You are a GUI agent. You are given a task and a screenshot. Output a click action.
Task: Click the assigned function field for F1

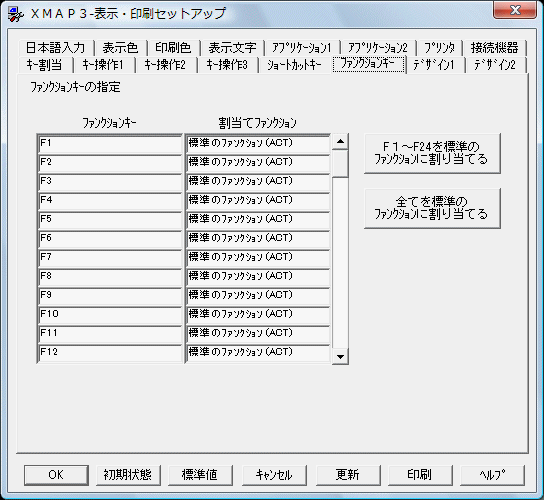[x=258, y=144]
